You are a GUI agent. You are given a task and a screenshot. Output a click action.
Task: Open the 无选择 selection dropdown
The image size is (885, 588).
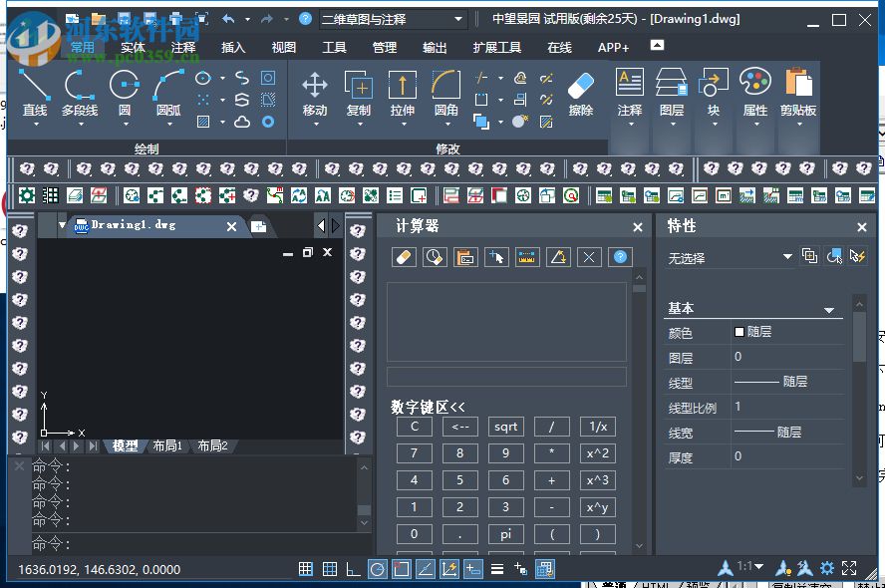(731, 258)
